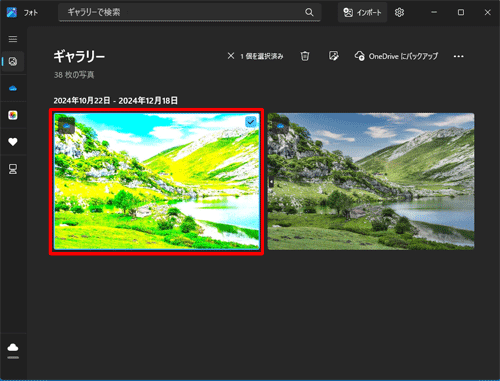The height and width of the screenshot is (381, 500).
Task: Select the Gallery sidebar icon
Action: (x=13, y=62)
